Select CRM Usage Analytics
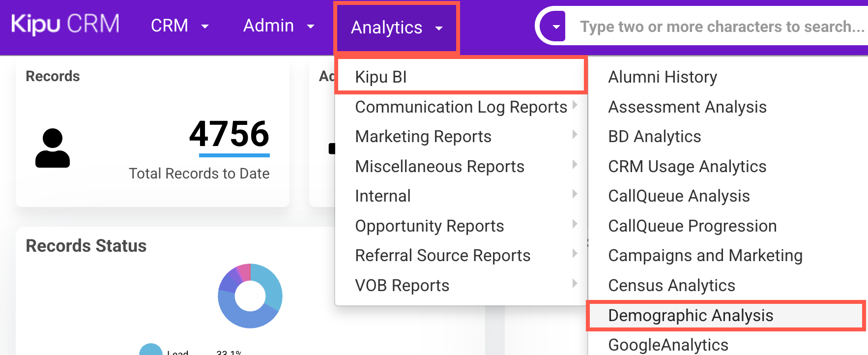This screenshot has height=355, width=868. click(687, 167)
